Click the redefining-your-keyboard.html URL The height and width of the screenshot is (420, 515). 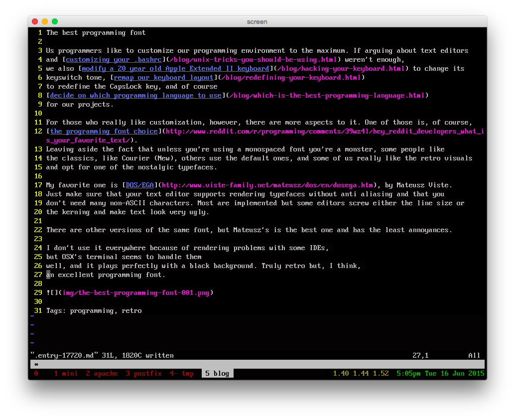click(291, 77)
